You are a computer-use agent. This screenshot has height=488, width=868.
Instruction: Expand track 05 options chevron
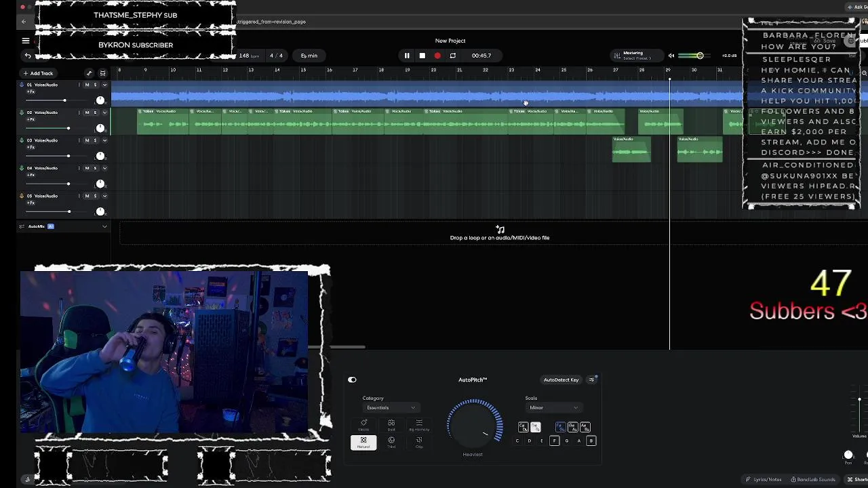click(104, 196)
